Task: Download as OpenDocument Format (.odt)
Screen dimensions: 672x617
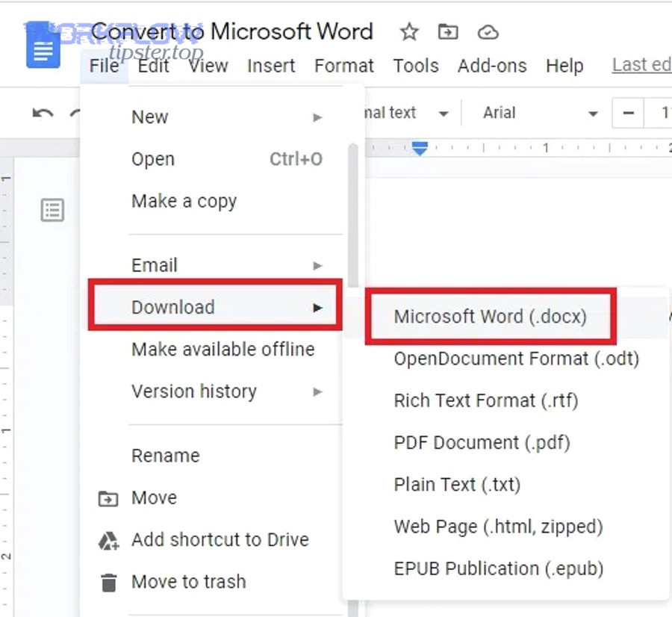Action: click(506, 359)
